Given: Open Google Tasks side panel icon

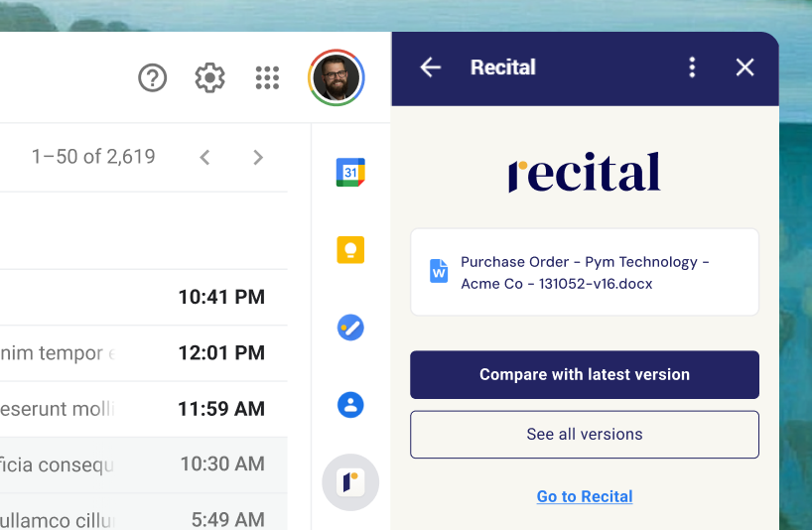Looking at the screenshot, I should [x=350, y=328].
